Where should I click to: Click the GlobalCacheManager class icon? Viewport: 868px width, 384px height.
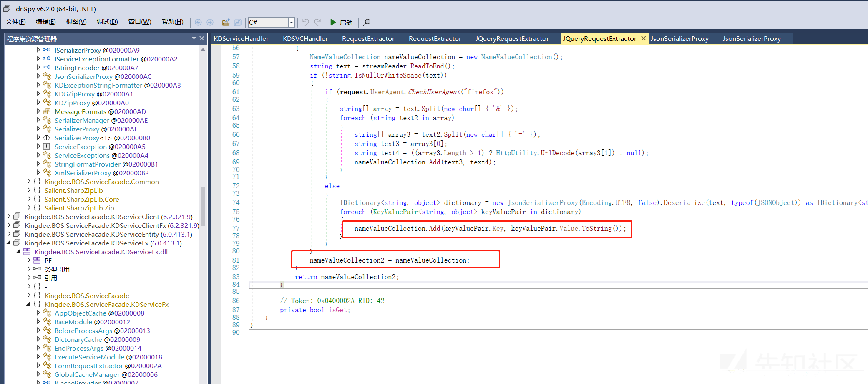pyautogui.click(x=47, y=374)
